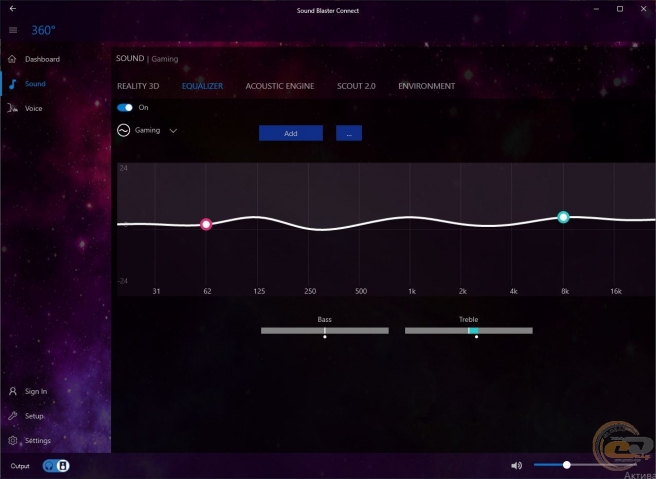Click the 250 frequency label
The height and width of the screenshot is (479, 656).
[x=310, y=291]
